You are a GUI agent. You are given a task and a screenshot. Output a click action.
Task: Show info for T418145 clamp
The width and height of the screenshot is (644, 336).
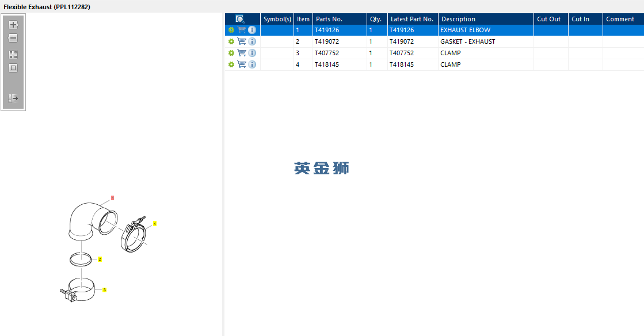[252, 64]
